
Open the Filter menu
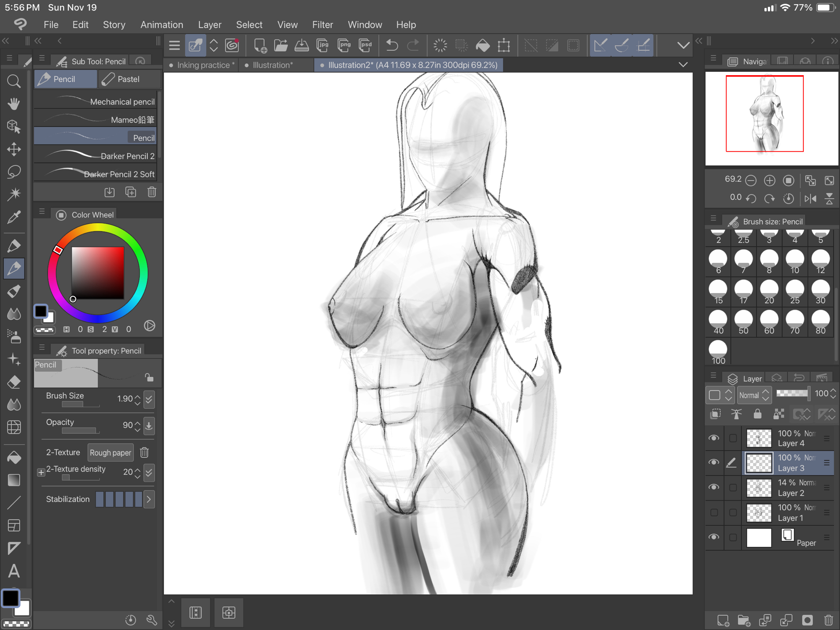click(322, 25)
